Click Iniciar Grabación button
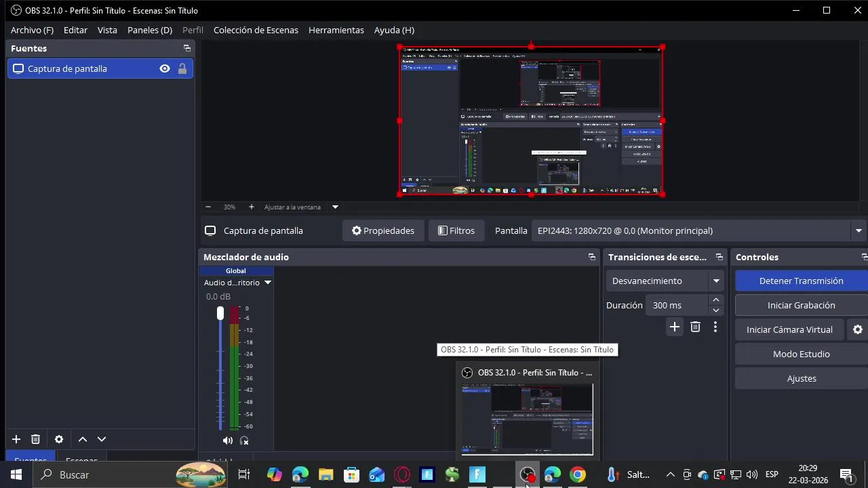Screen dimensions: 868x488 click(802, 305)
